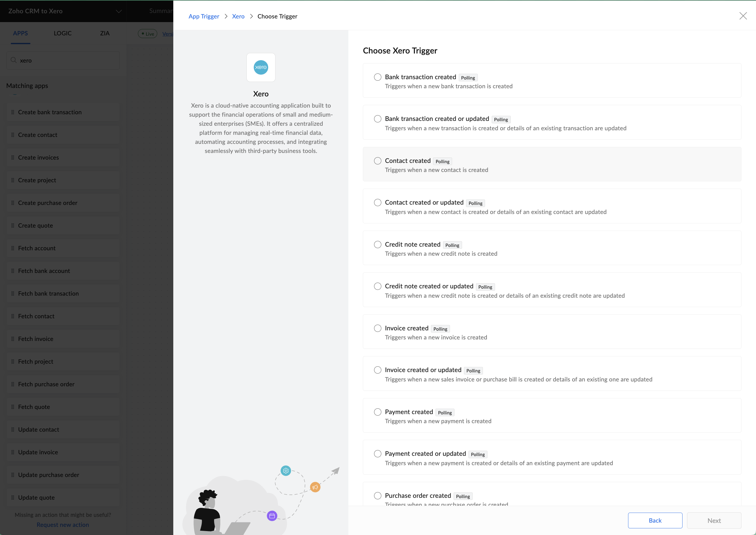Click the drag handle beside Fetch purchase order
The width and height of the screenshot is (756, 535).
click(x=12, y=384)
